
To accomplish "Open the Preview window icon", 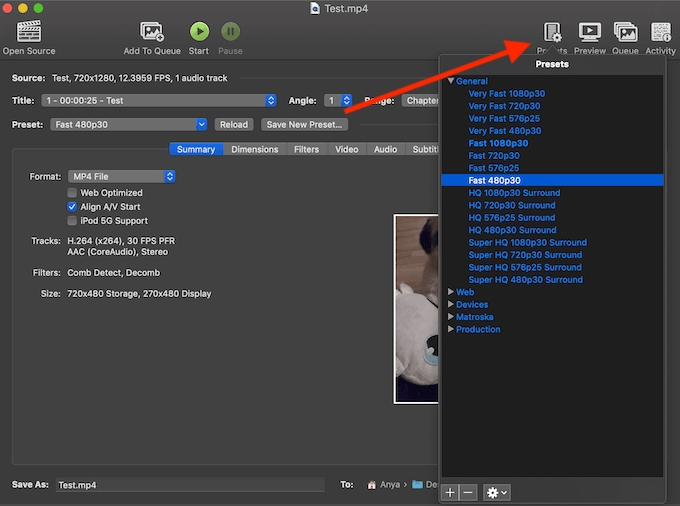I will click(x=590, y=32).
